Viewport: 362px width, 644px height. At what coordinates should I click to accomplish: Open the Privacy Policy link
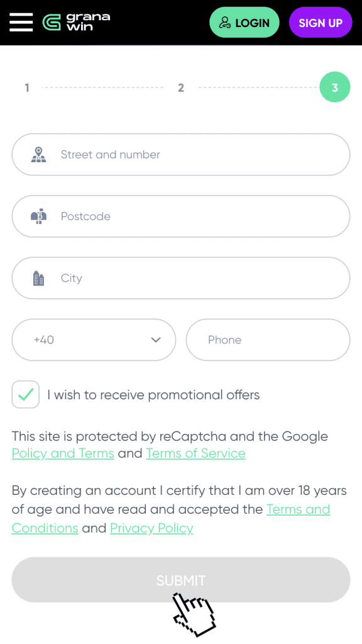(152, 528)
